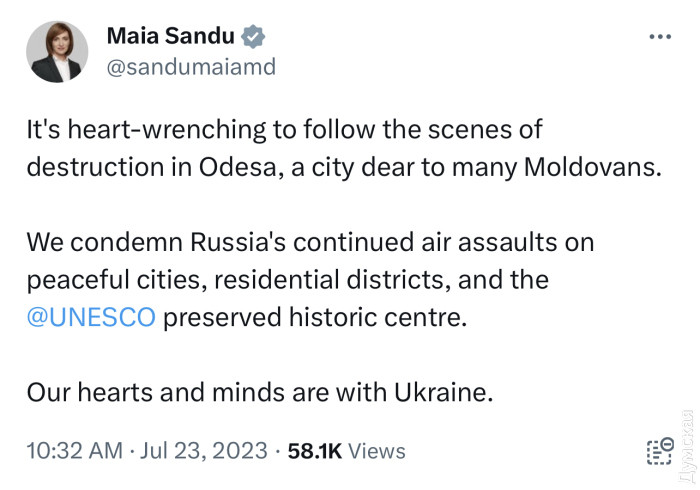This screenshot has height=490, width=700.
Task: Click the line "We condemn Russia's continued air assaults"
Action: [x=308, y=243]
